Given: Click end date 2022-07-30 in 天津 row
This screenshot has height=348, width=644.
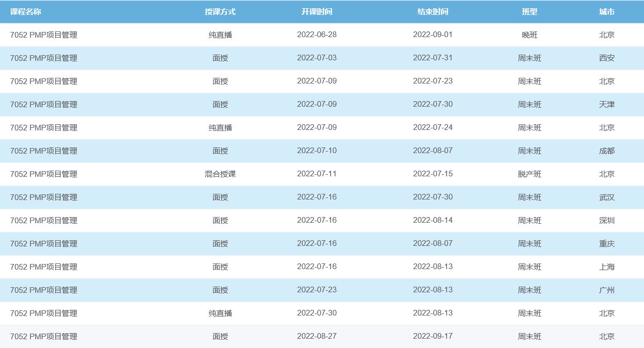Looking at the screenshot, I should pyautogui.click(x=433, y=104).
